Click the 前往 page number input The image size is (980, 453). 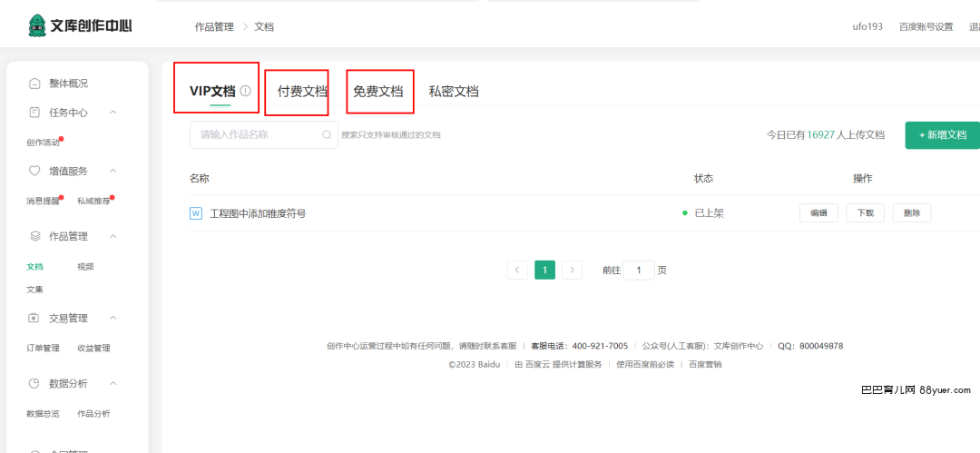(639, 271)
